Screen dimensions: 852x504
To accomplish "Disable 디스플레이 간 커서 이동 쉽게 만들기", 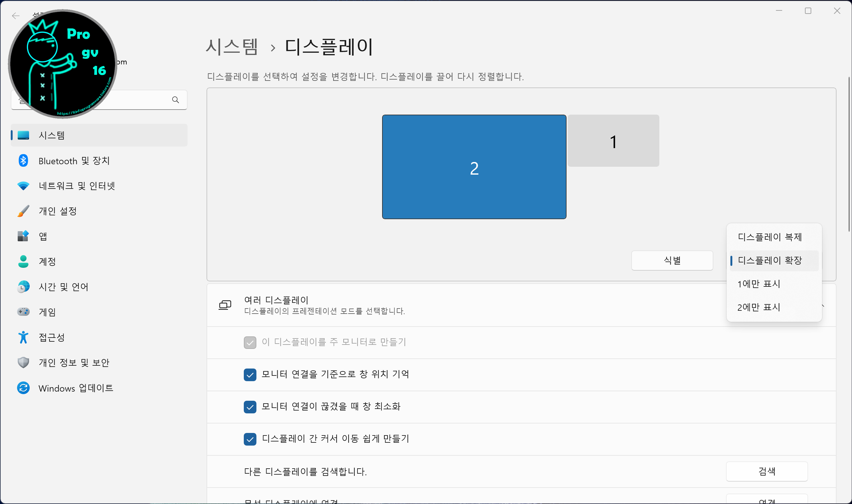I will 250,439.
